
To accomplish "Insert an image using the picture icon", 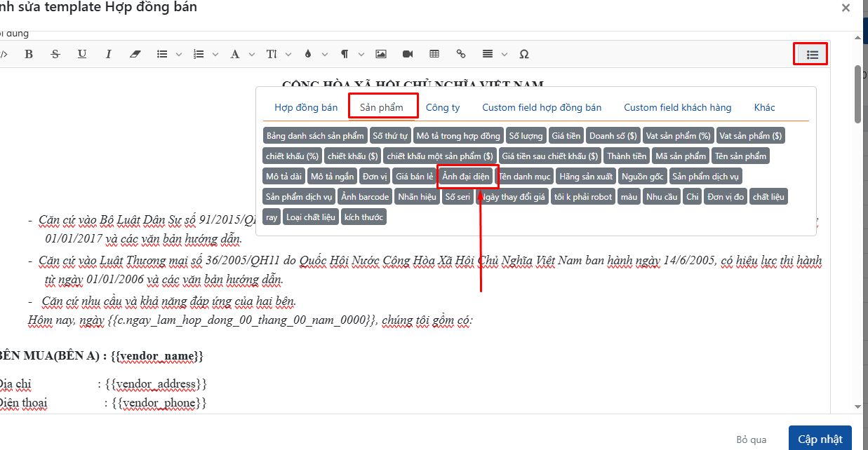I will 381,54.
